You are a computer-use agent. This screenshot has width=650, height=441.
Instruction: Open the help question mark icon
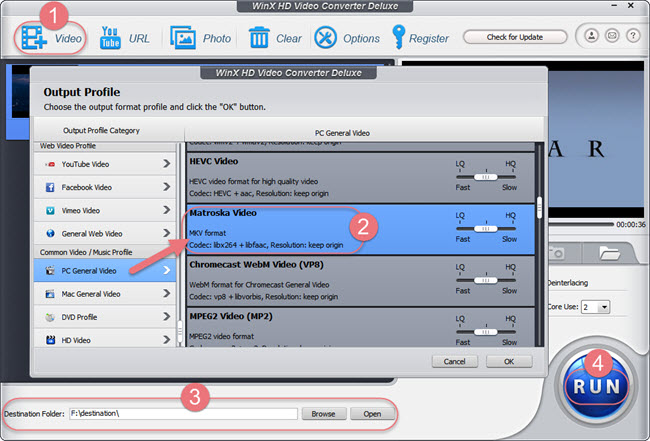click(633, 36)
